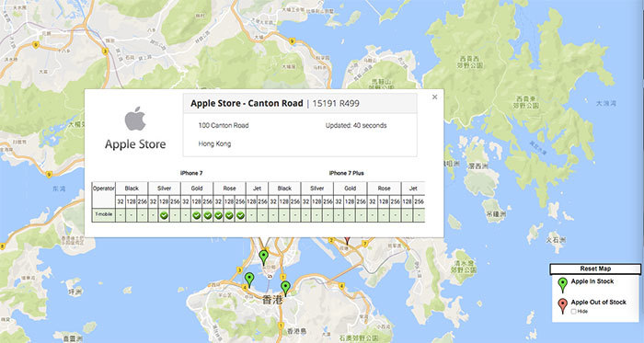Click the Jet header under iPhone 7
Screen dimensions: 644x343
coord(257,189)
